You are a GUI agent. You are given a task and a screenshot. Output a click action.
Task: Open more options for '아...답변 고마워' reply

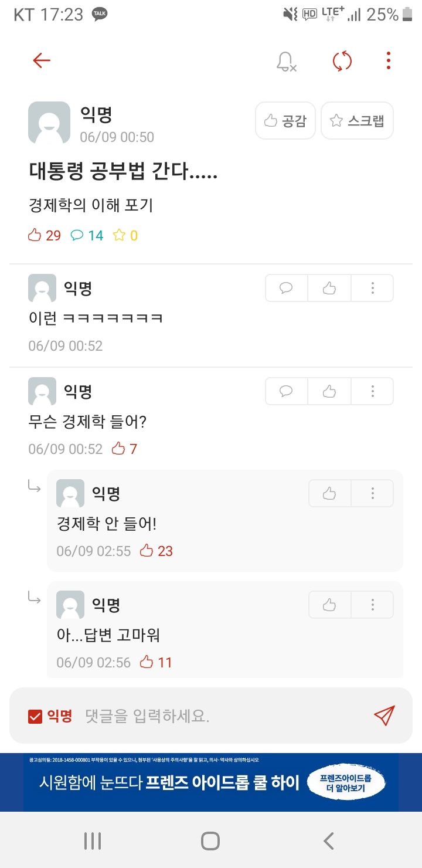372,605
